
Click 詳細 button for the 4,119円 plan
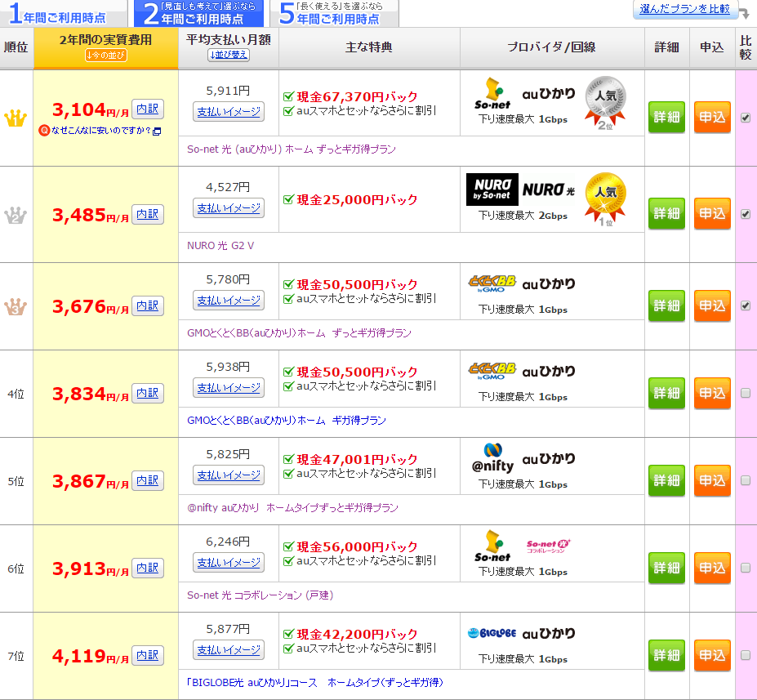pyautogui.click(x=666, y=655)
